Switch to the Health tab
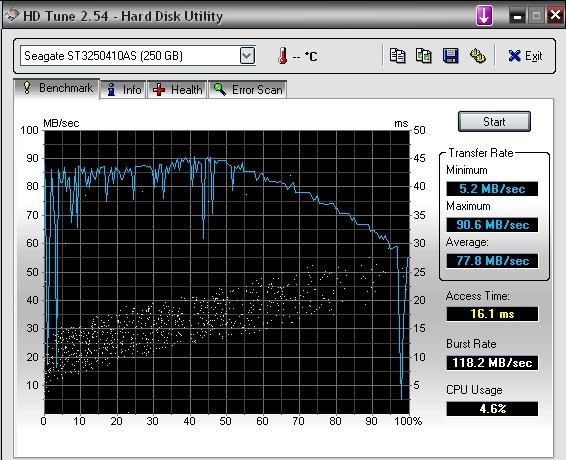566x460 pixels. tap(177, 89)
